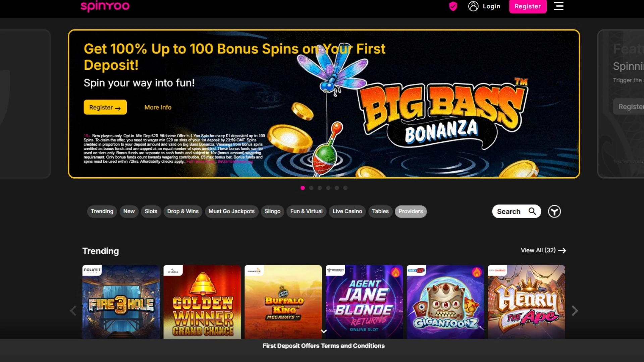Open the Slingo category tab
Screen dimensions: 644x362
(272, 212)
